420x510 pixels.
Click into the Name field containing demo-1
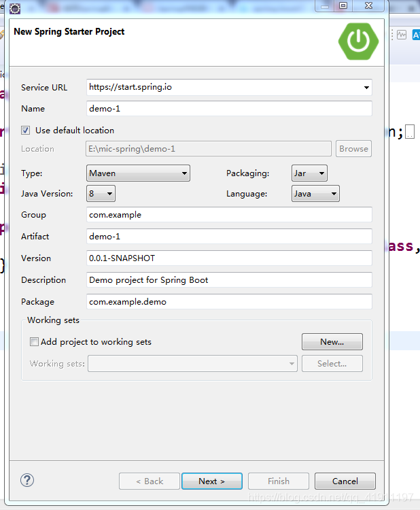coord(229,108)
